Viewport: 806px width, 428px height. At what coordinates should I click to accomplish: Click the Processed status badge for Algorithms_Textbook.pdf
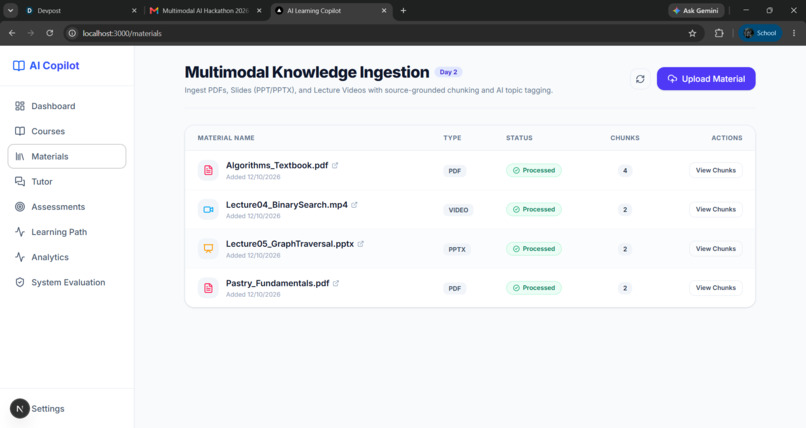[534, 170]
